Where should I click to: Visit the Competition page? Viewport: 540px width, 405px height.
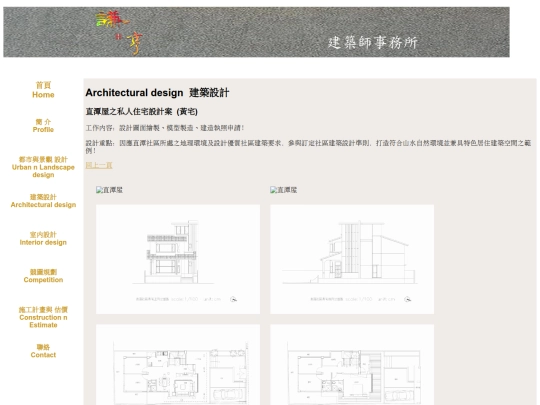43,276
